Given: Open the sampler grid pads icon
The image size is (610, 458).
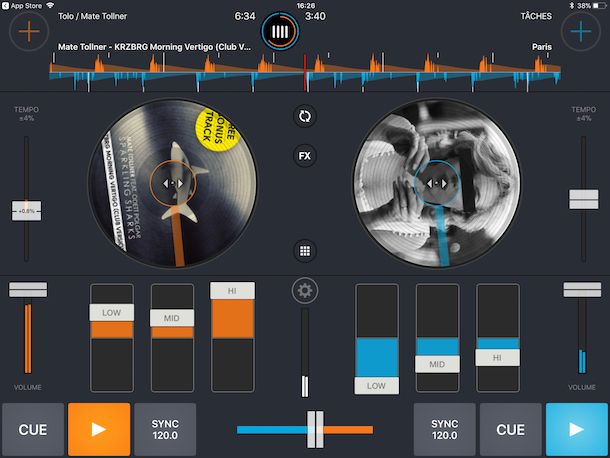Looking at the screenshot, I should pyautogui.click(x=305, y=251).
